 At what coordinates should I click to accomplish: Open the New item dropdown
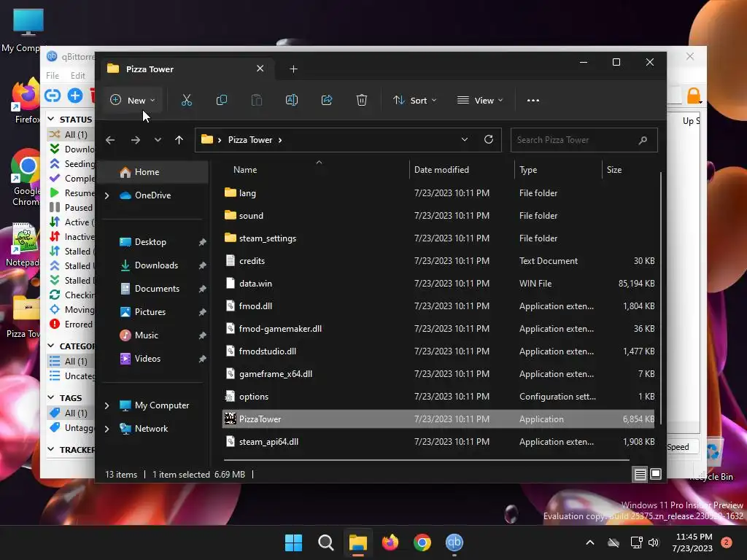[133, 101]
